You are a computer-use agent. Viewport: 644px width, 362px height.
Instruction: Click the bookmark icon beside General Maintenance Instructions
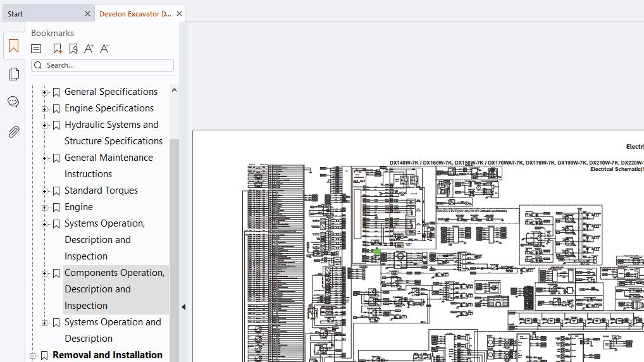[x=56, y=158]
